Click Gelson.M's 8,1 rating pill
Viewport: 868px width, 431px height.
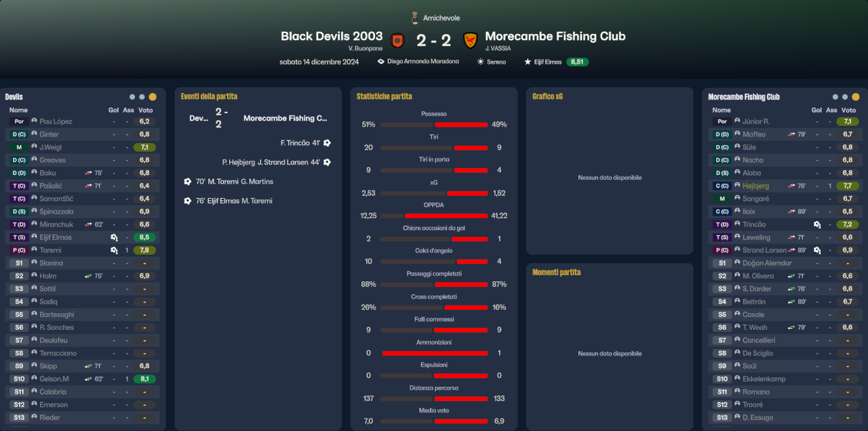tap(144, 379)
